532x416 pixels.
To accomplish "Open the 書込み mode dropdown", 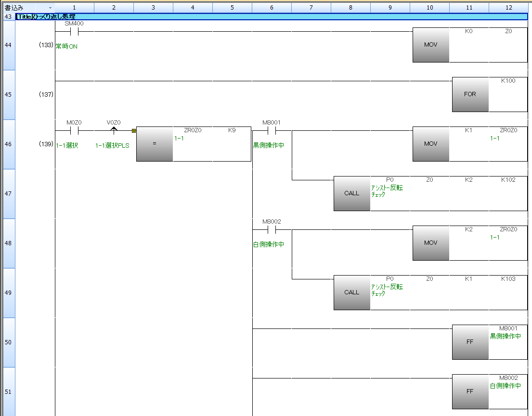I will point(50,8).
